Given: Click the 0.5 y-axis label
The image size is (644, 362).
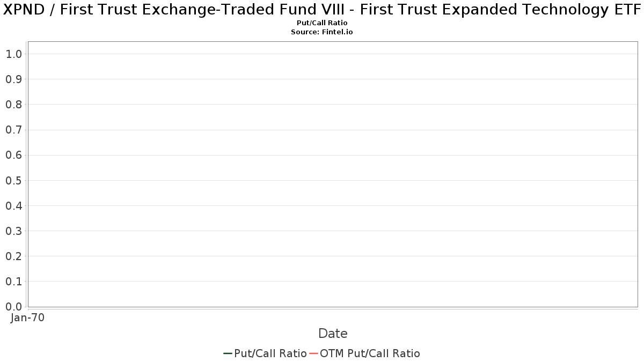Looking at the screenshot, I should point(14,181).
